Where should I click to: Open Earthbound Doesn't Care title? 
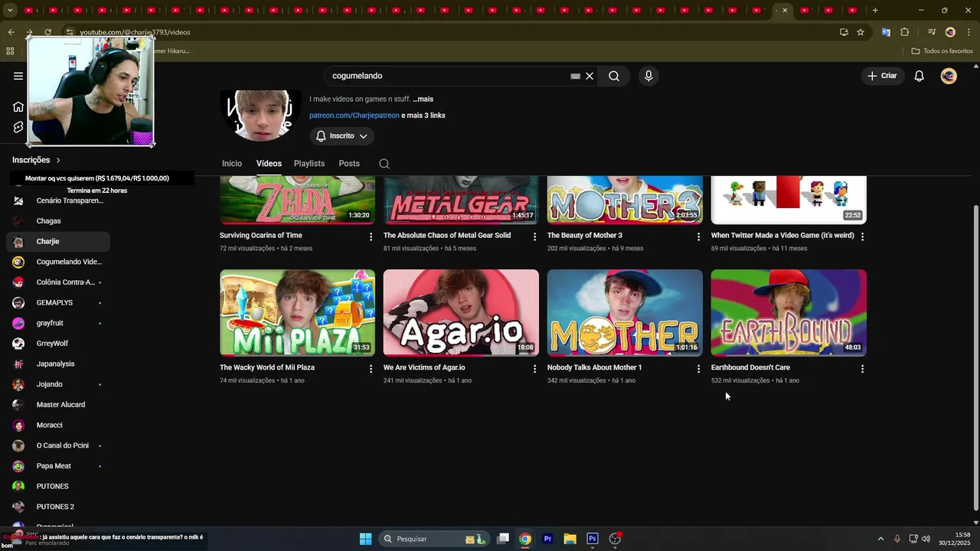click(x=750, y=368)
